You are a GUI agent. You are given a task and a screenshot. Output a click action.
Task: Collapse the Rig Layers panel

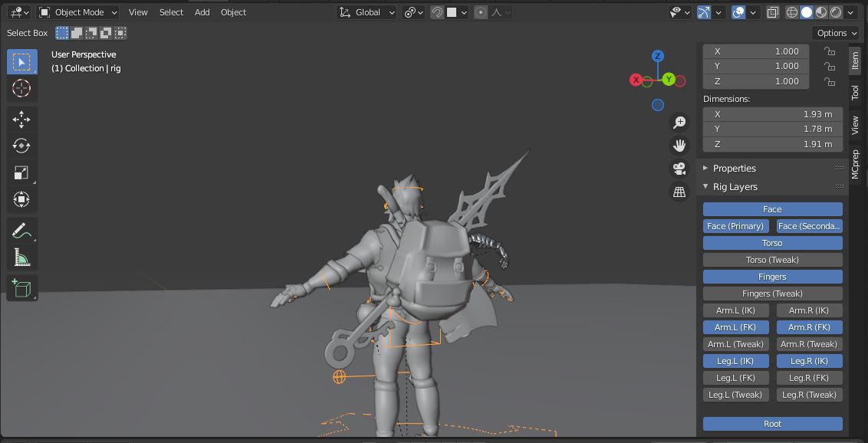coord(735,187)
